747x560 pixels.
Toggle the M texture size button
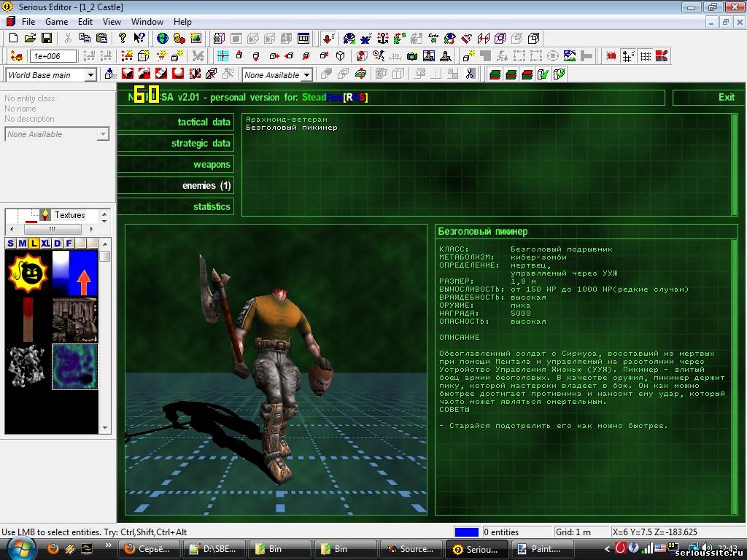pyautogui.click(x=23, y=244)
